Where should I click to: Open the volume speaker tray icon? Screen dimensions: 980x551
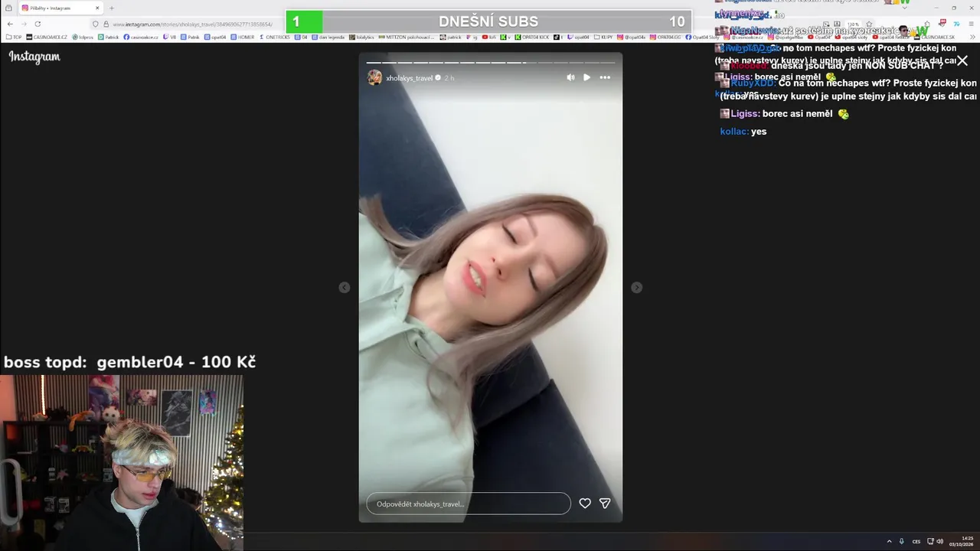click(939, 542)
